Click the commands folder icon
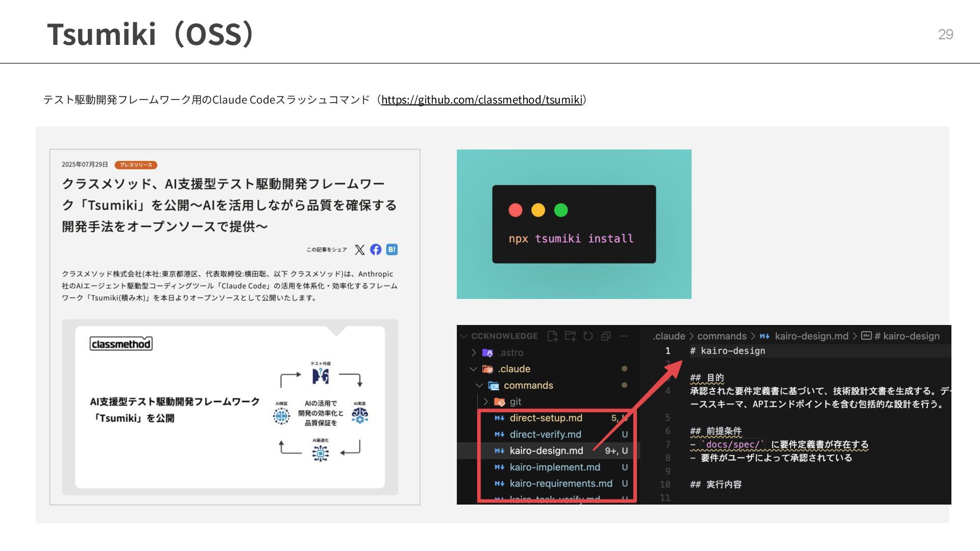 click(x=494, y=385)
